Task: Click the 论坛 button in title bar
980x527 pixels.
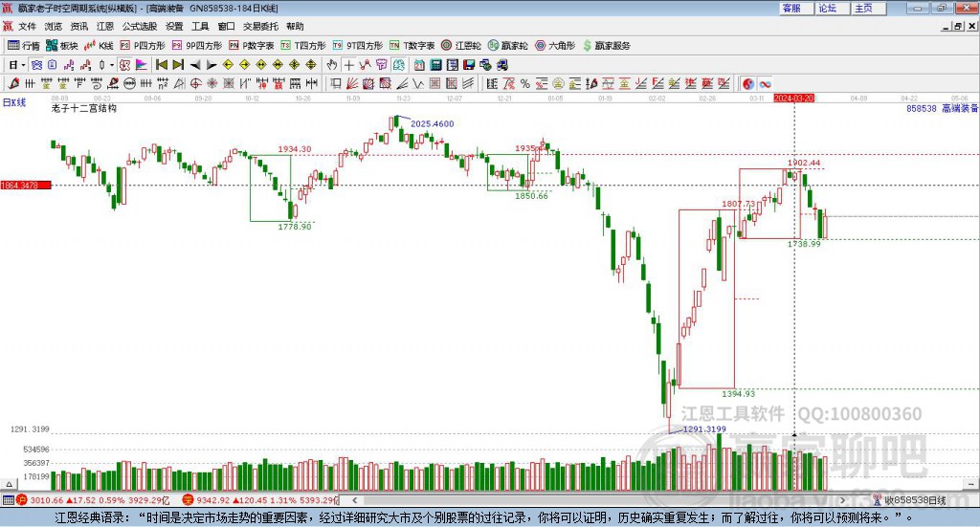Action: pyautogui.click(x=833, y=8)
